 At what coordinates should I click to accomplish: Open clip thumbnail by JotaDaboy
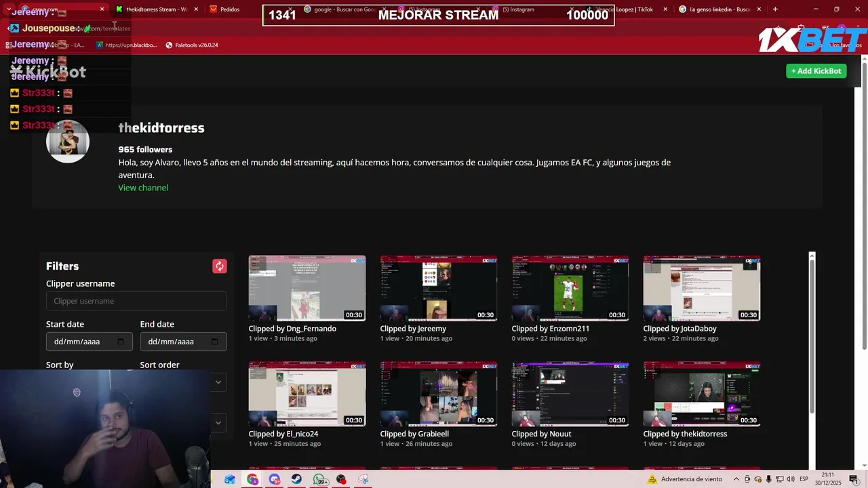click(x=702, y=288)
